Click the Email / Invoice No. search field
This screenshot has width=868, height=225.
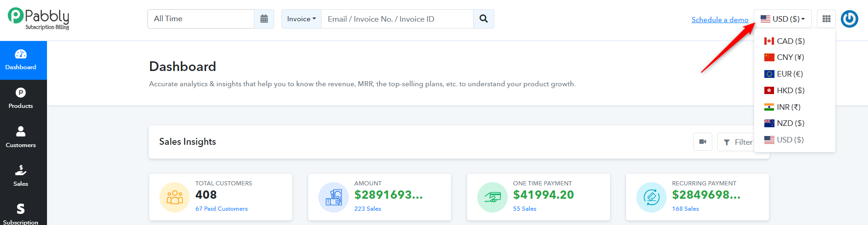tap(397, 19)
